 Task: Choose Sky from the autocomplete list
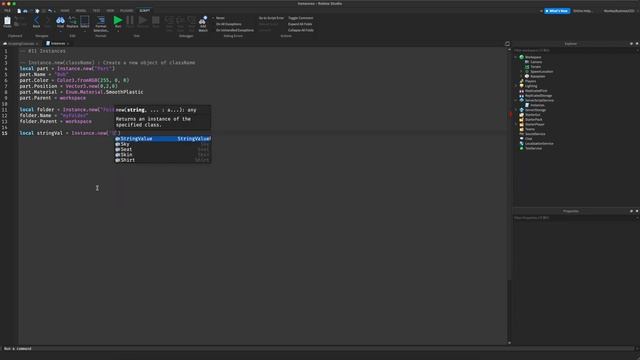[162, 144]
